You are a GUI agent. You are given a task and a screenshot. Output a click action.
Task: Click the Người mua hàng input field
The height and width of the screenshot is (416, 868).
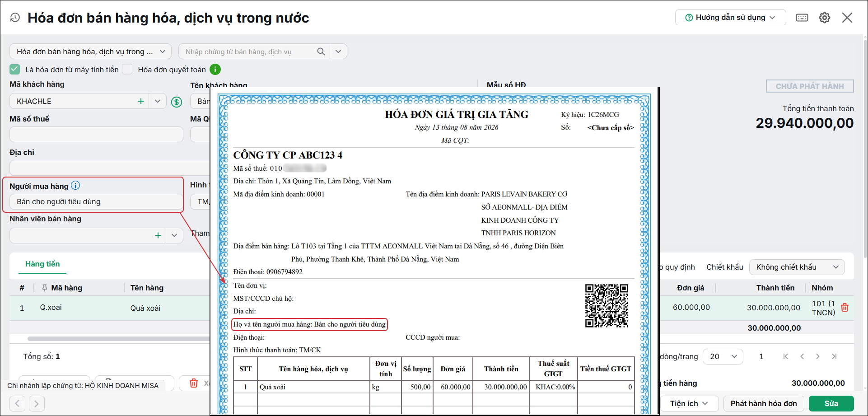(x=96, y=201)
